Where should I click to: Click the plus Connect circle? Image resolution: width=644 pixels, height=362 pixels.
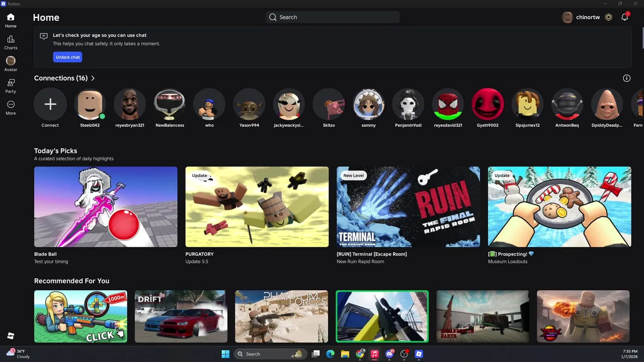[x=50, y=104]
